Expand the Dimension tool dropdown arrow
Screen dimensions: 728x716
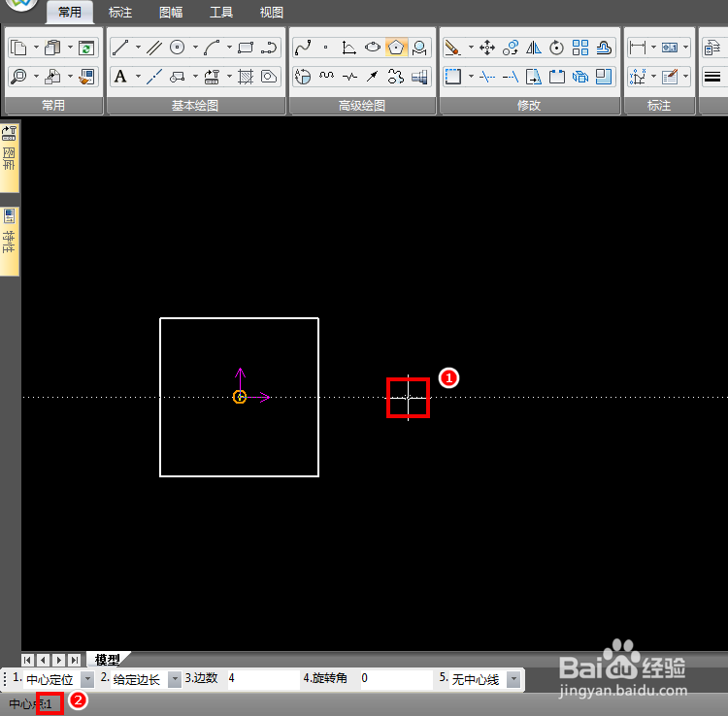tap(653, 48)
